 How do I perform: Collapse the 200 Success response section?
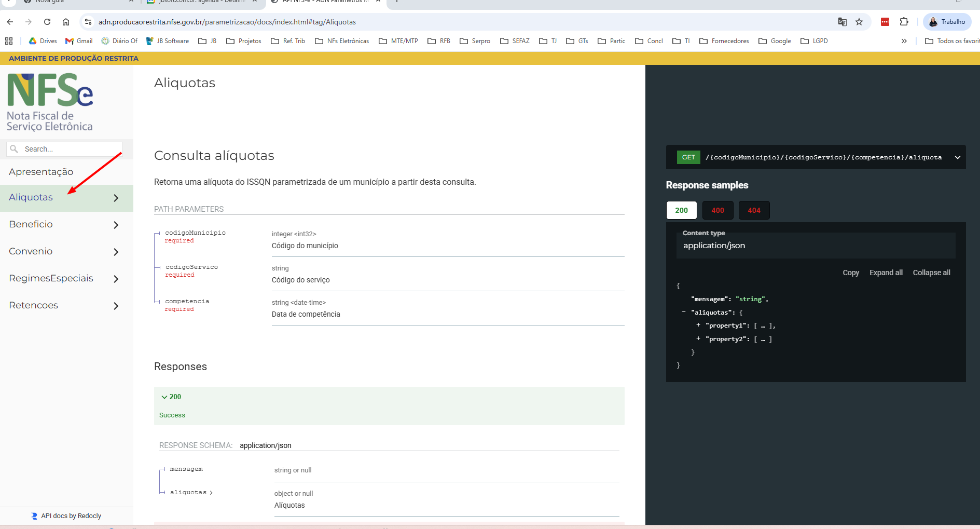coord(171,397)
